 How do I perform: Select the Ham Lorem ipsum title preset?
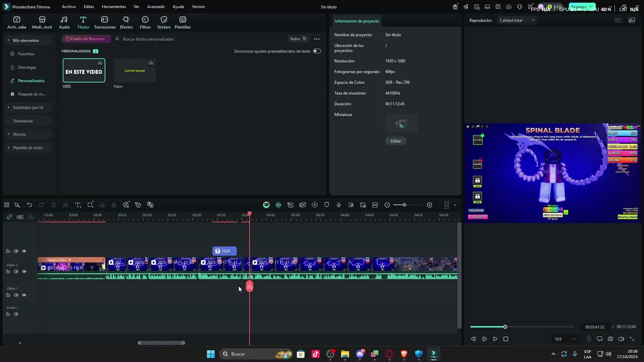point(135,70)
